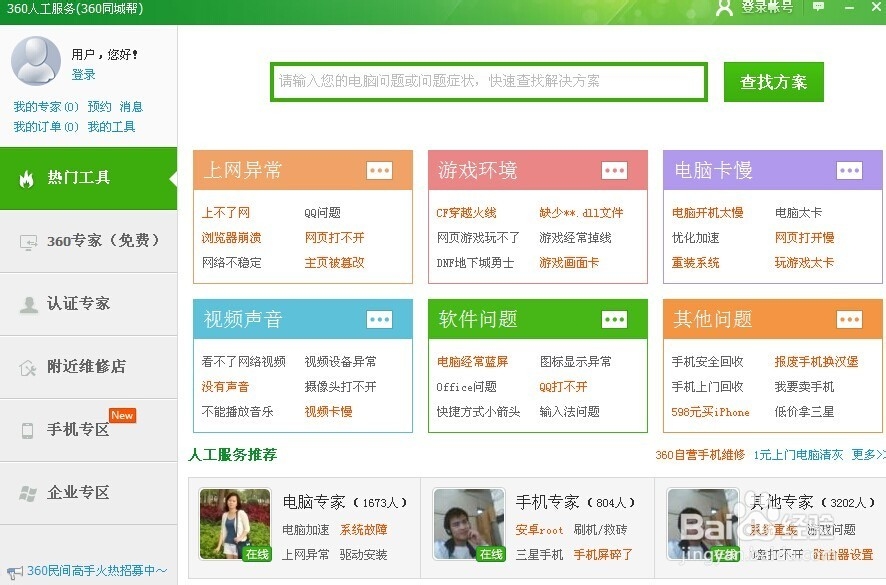Open the 更多>> link
The image size is (886, 585).
(868, 454)
